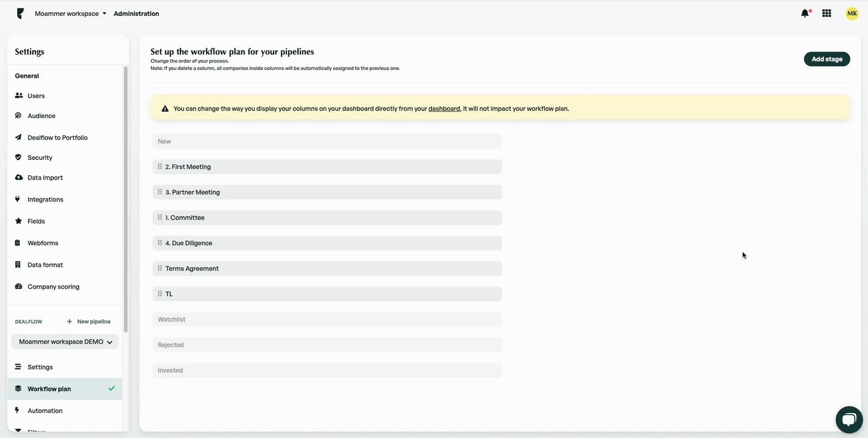Select Automation in the sidebar
The height and width of the screenshot is (438, 868).
(x=44, y=411)
